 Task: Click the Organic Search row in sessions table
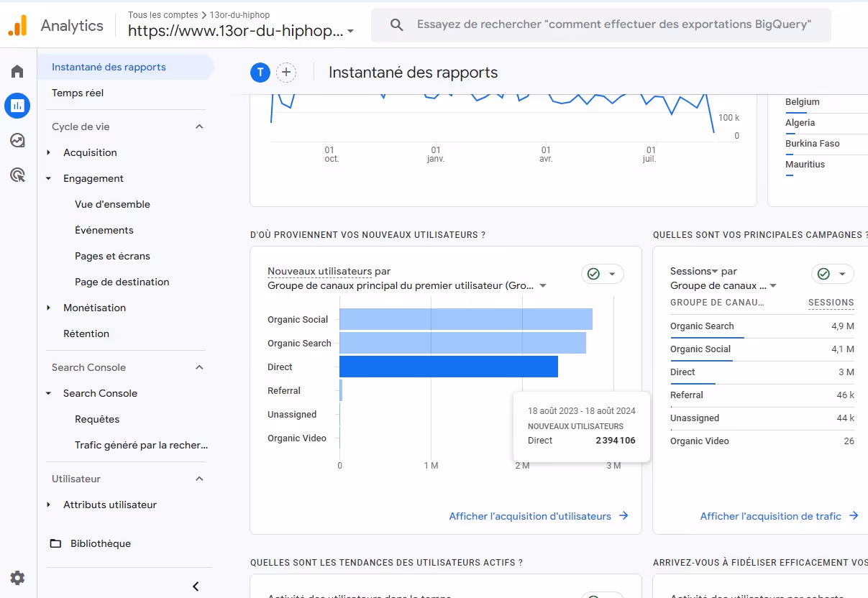pyautogui.click(x=762, y=326)
